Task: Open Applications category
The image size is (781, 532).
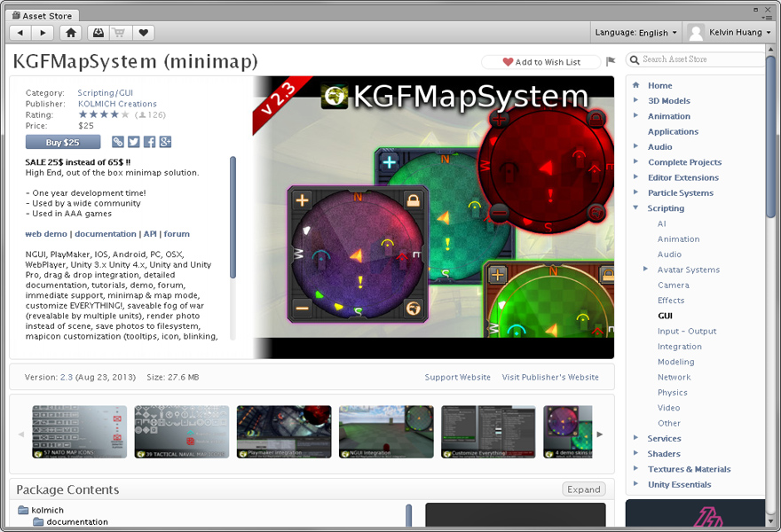Action: tap(673, 131)
